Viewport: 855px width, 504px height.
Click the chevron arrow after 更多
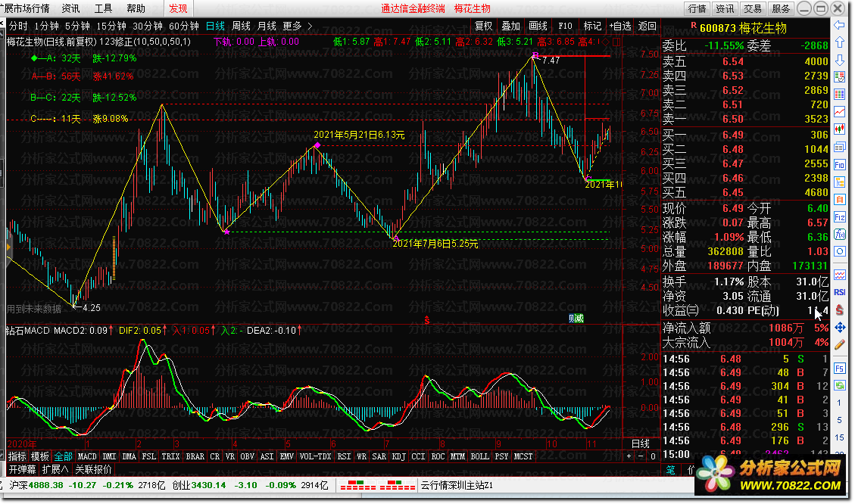coord(310,26)
